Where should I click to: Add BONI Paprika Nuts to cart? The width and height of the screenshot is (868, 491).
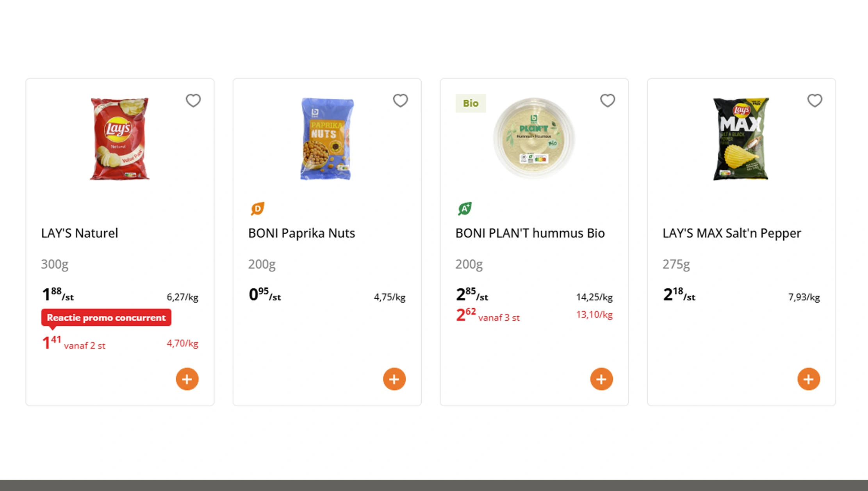(x=394, y=379)
